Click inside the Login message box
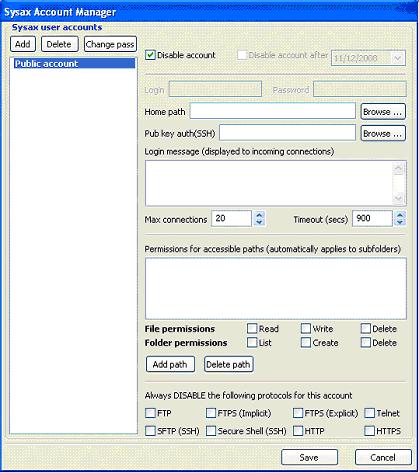Image resolution: width=419 pixels, height=473 pixels. pyautogui.click(x=269, y=183)
